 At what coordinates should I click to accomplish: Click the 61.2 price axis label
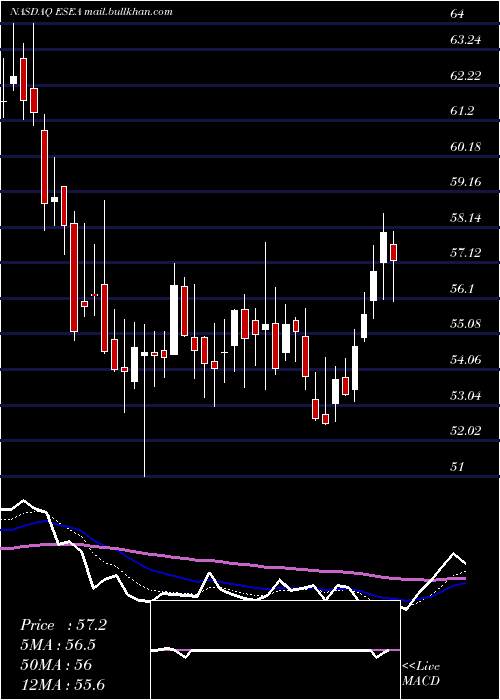[462, 111]
